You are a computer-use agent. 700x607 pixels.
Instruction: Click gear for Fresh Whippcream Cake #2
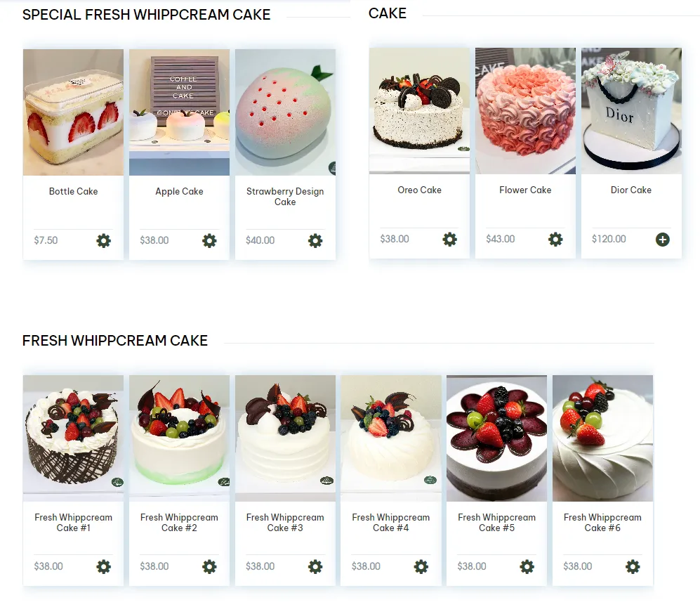[209, 567]
